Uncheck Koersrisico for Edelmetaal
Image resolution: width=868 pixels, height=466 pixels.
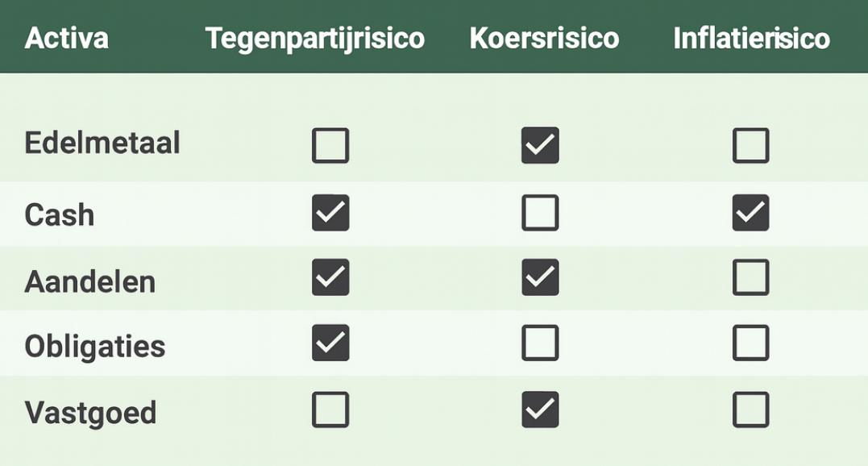[x=540, y=146]
